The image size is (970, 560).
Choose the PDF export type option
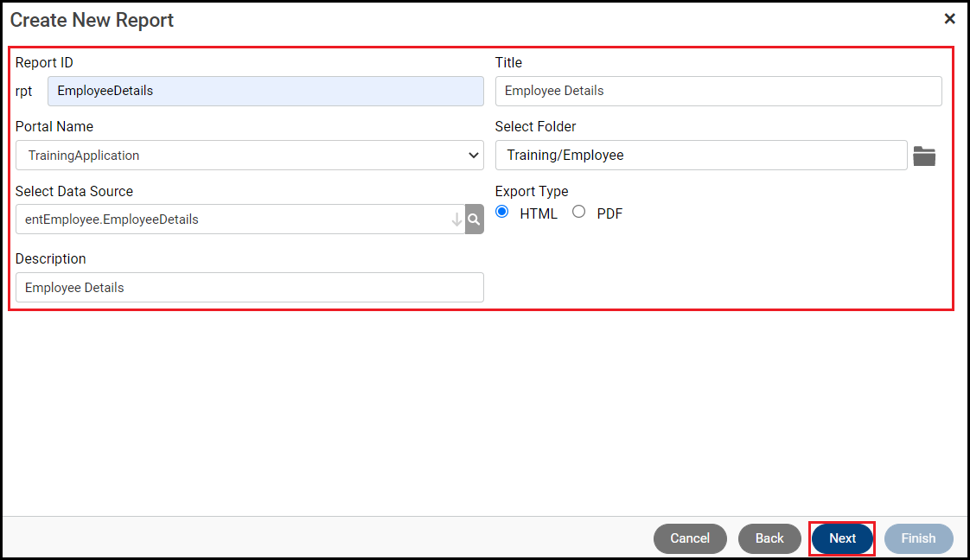pyautogui.click(x=579, y=212)
